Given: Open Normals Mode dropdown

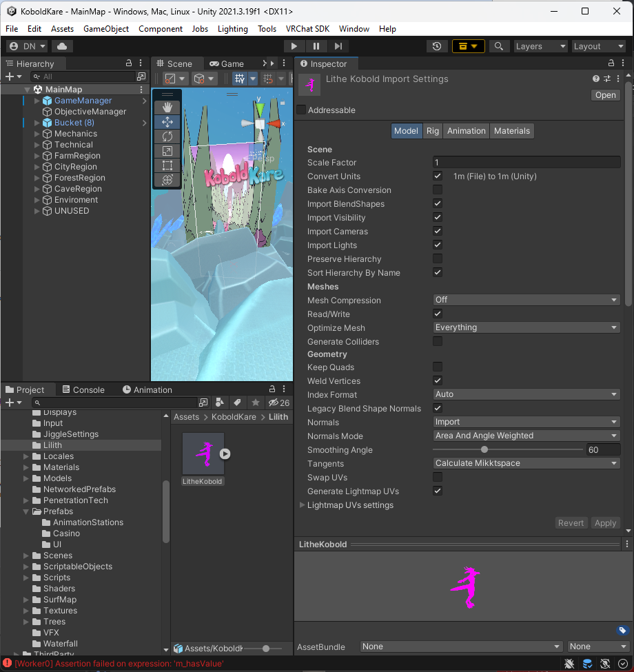Looking at the screenshot, I should tap(526, 436).
